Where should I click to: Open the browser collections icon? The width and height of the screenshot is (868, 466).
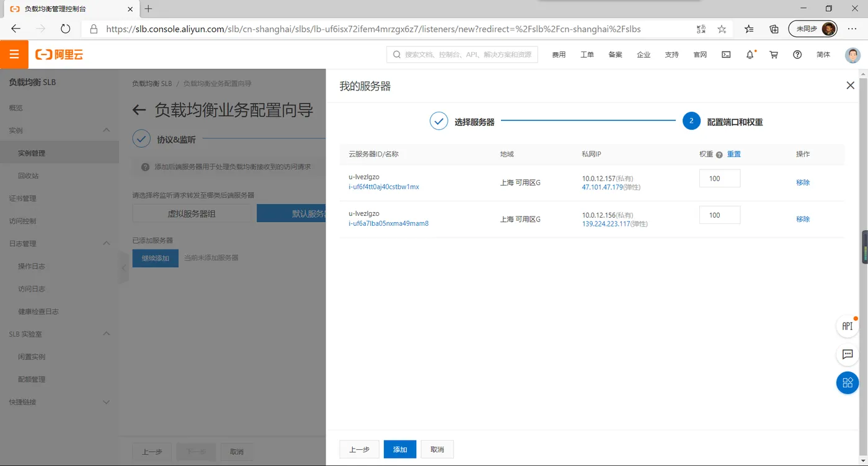774,29
